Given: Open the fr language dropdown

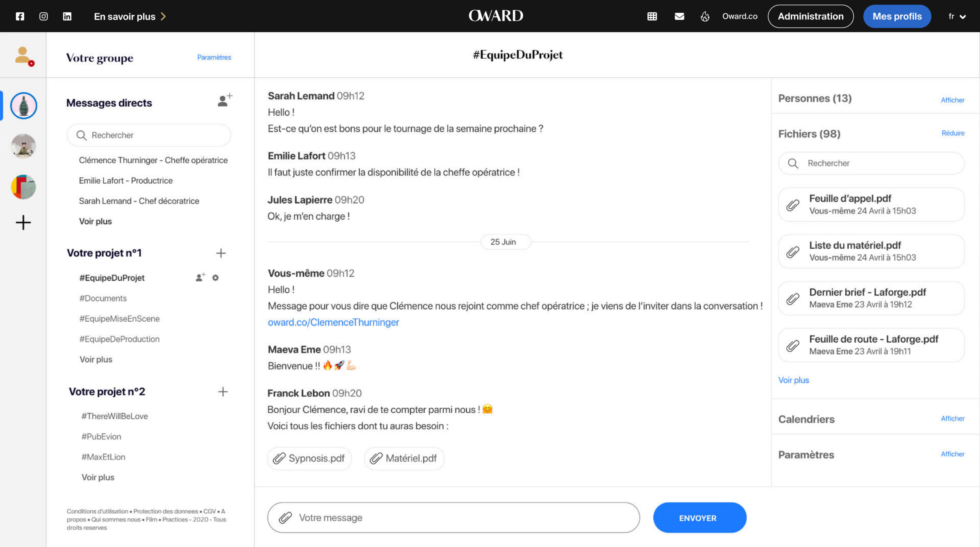Looking at the screenshot, I should click(x=957, y=16).
